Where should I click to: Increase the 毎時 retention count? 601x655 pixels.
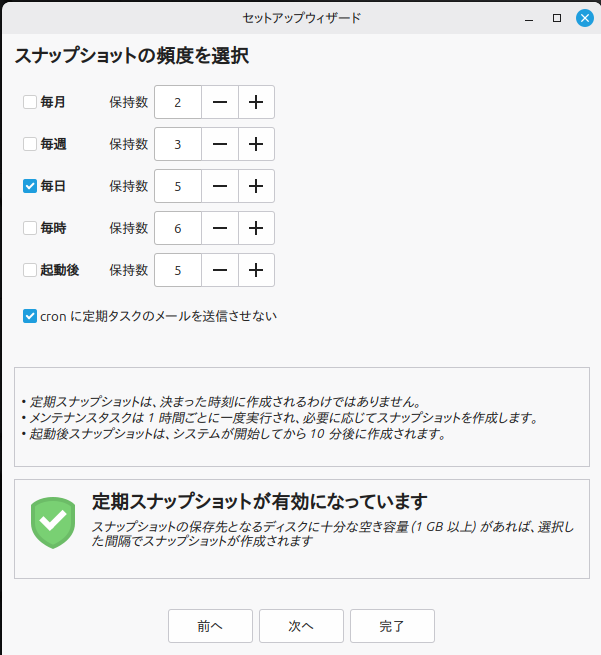coord(256,228)
